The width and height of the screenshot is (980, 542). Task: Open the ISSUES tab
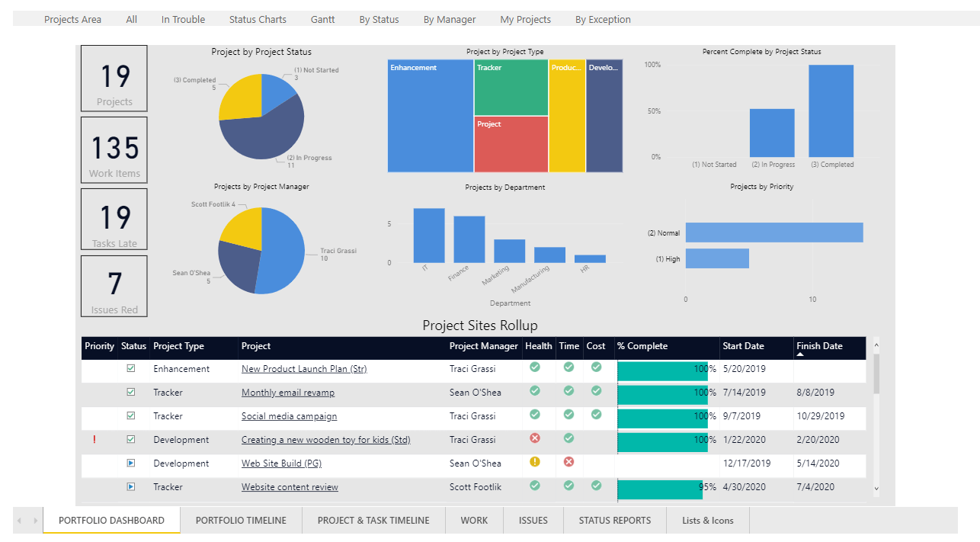click(533, 520)
